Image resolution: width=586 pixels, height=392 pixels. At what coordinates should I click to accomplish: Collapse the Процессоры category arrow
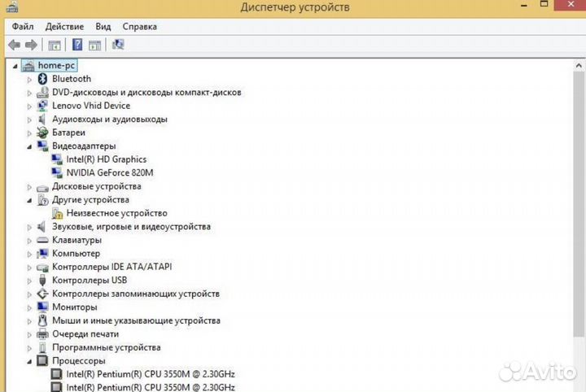click(x=29, y=362)
